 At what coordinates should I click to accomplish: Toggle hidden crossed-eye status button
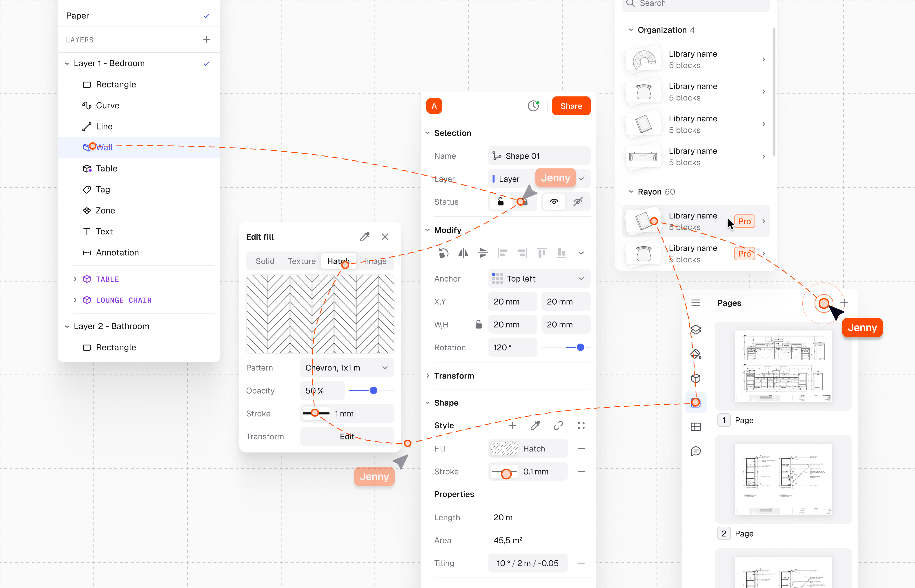[578, 202]
